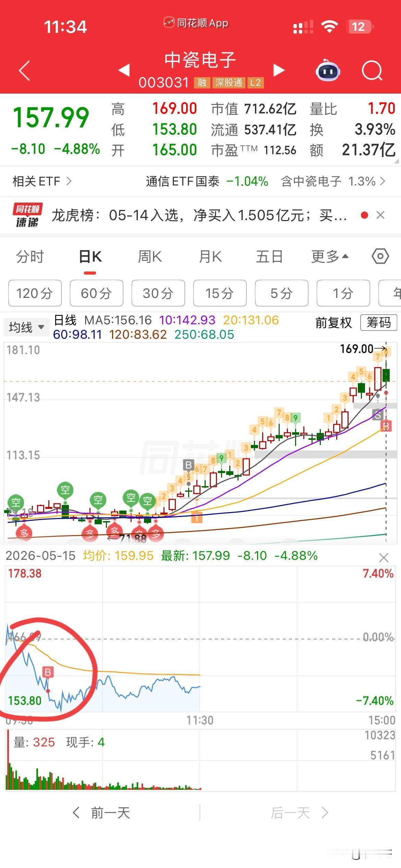Screen dimensions: 401x868
Task: Tap the latest green daily candlestick
Action: [x=386, y=375]
